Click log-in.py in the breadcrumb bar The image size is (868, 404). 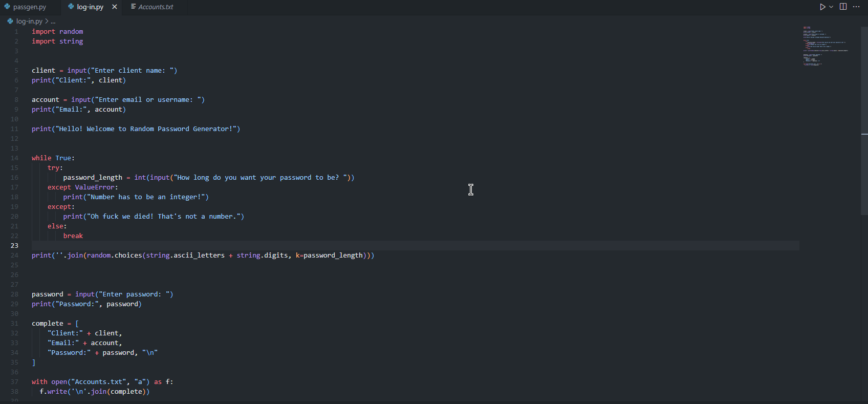29,21
